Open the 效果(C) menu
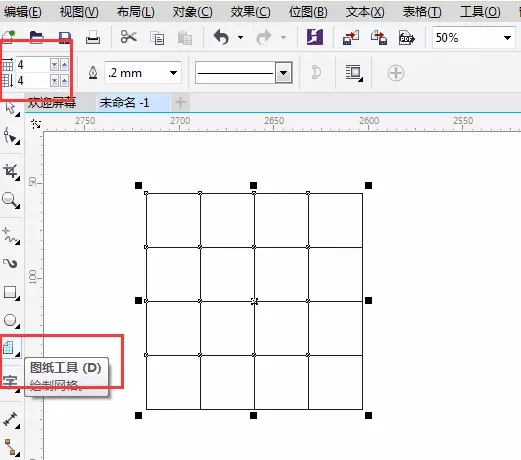 tap(250, 12)
